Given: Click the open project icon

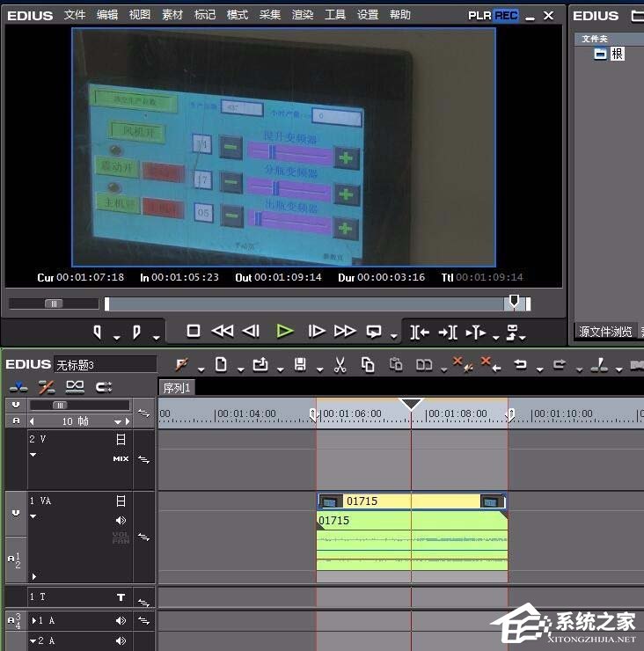Looking at the screenshot, I should pos(260,365).
